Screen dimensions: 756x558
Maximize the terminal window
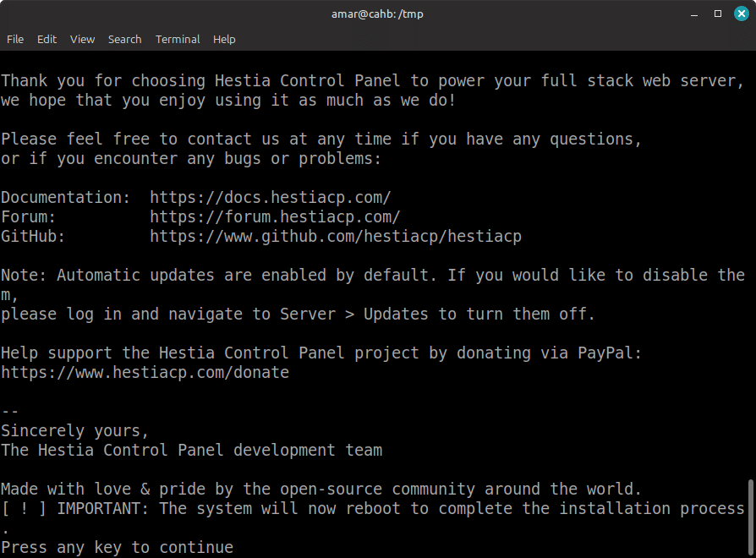(718, 14)
